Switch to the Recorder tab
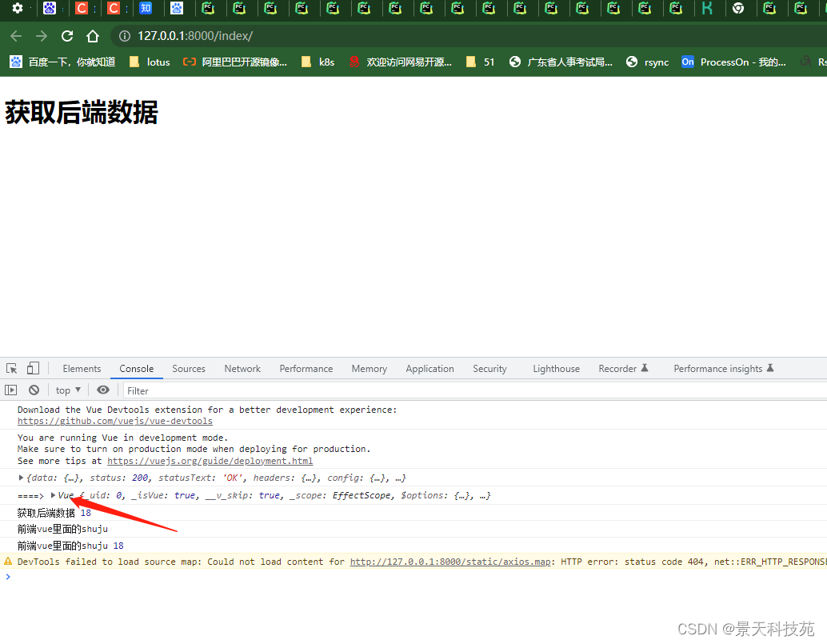827x644 pixels. point(623,369)
